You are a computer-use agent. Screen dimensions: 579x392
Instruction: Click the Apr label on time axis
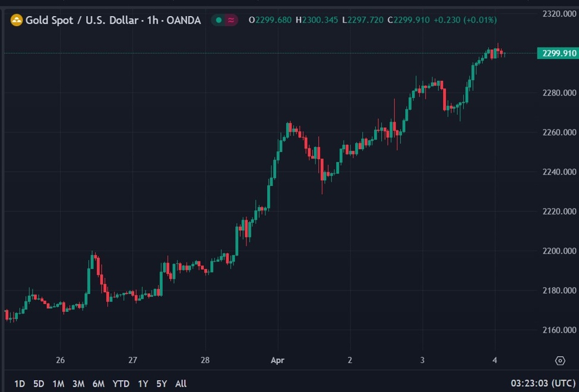(277, 360)
